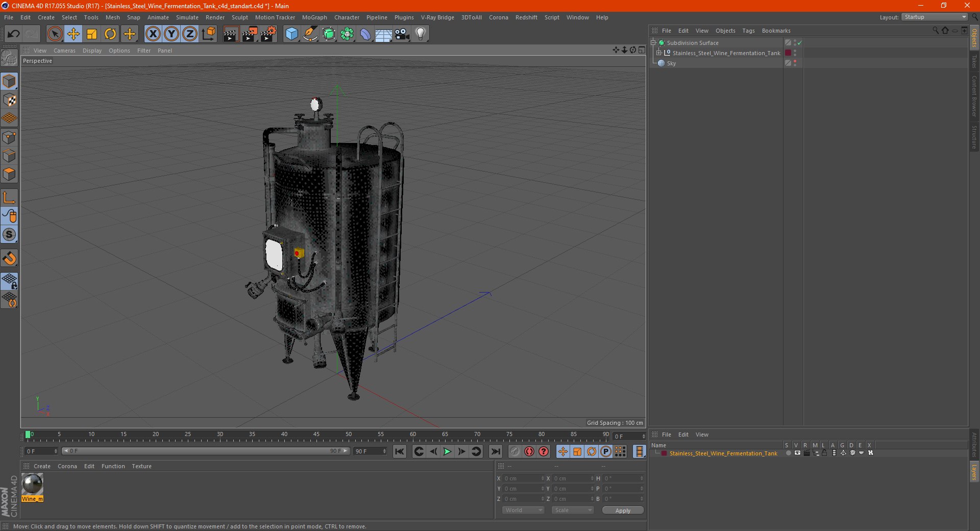Open the World coordinate system dropdown

tap(523, 510)
